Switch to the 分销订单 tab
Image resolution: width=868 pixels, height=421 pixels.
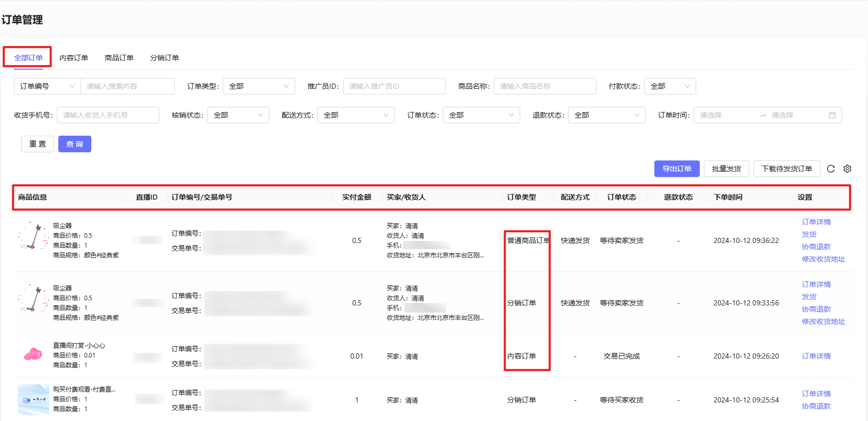(165, 58)
